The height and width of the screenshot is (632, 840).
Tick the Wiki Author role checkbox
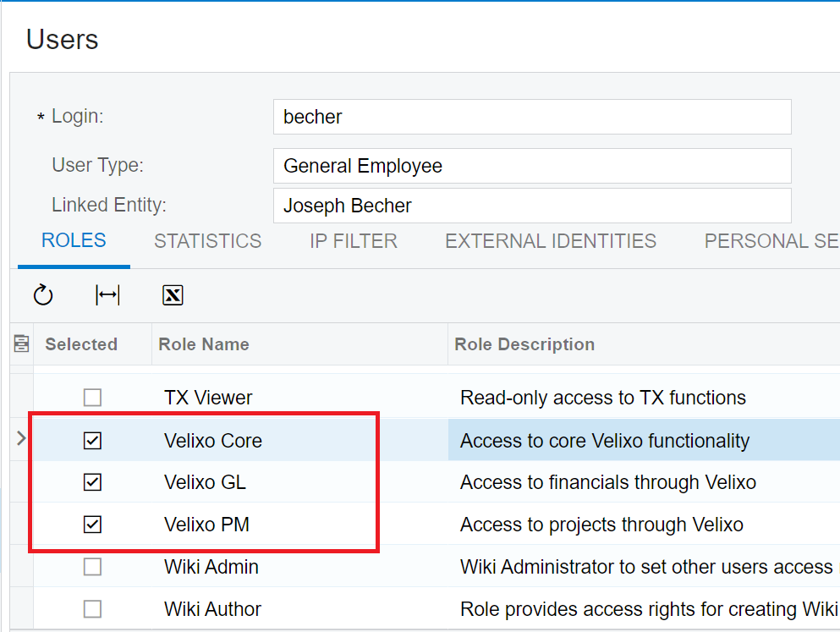(93, 609)
